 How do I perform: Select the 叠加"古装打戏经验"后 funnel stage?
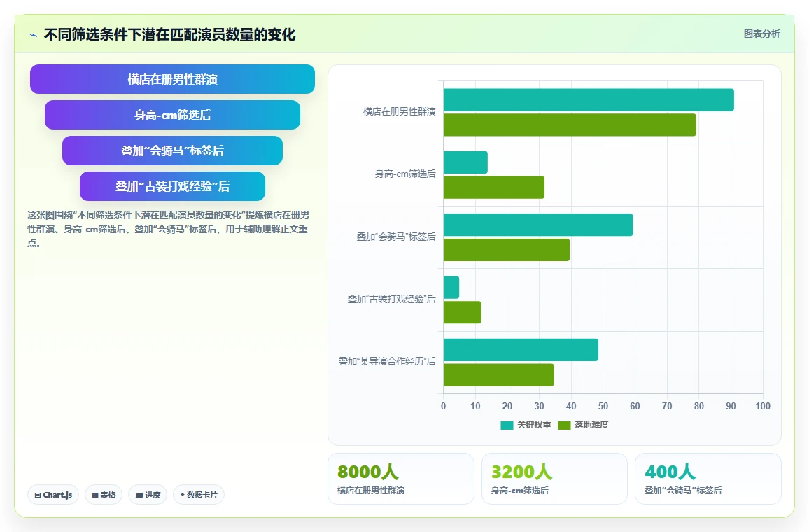[172, 186]
